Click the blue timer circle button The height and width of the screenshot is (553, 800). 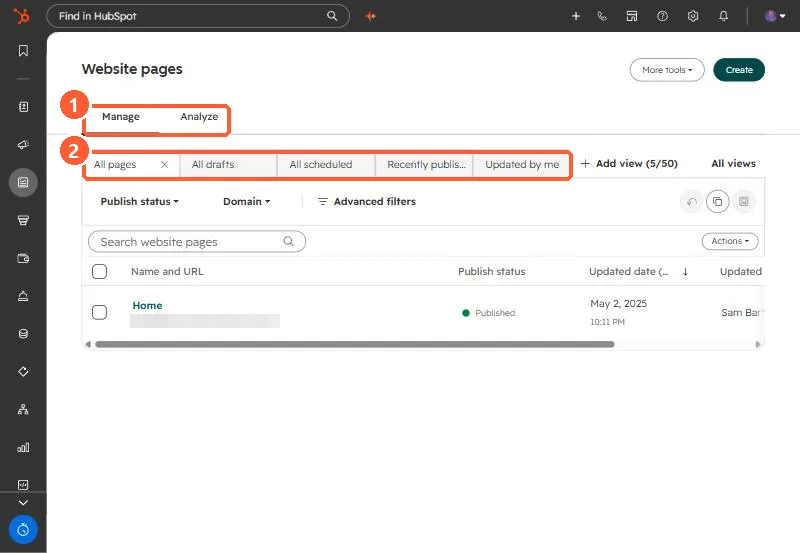23,530
